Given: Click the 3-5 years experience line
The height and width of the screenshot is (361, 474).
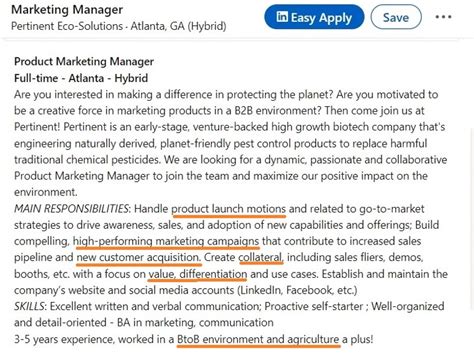Looking at the screenshot, I should (x=193, y=339).
